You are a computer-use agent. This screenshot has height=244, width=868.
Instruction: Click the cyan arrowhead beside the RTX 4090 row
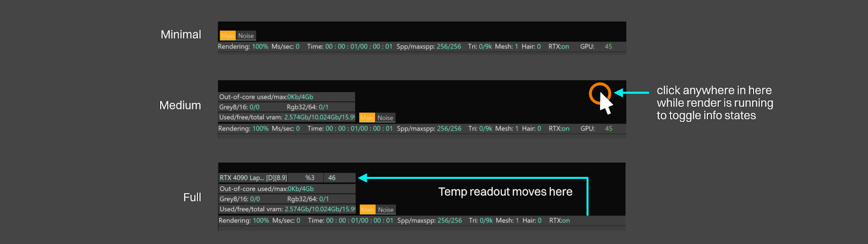(x=362, y=178)
